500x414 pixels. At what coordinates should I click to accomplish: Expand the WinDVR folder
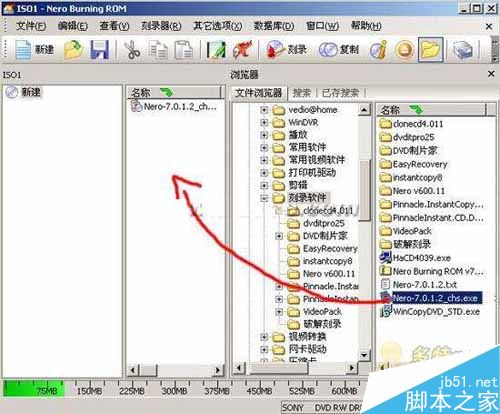click(264, 122)
